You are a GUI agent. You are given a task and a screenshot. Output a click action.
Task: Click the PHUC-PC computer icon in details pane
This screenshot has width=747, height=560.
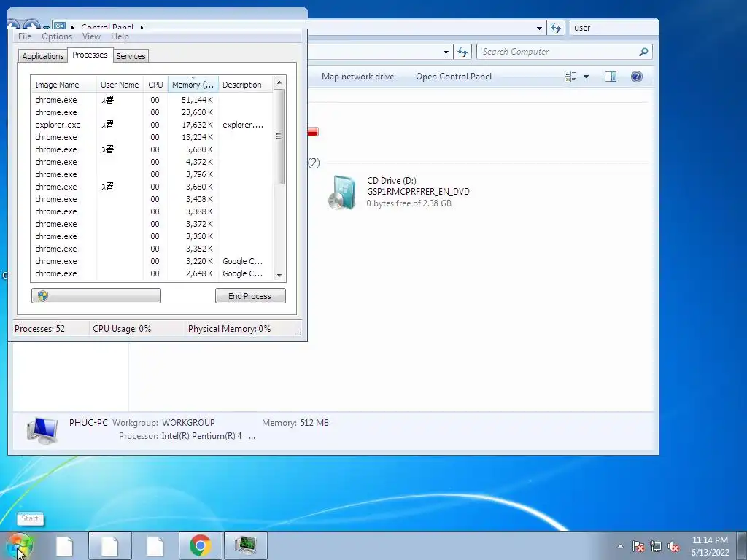pyautogui.click(x=42, y=430)
